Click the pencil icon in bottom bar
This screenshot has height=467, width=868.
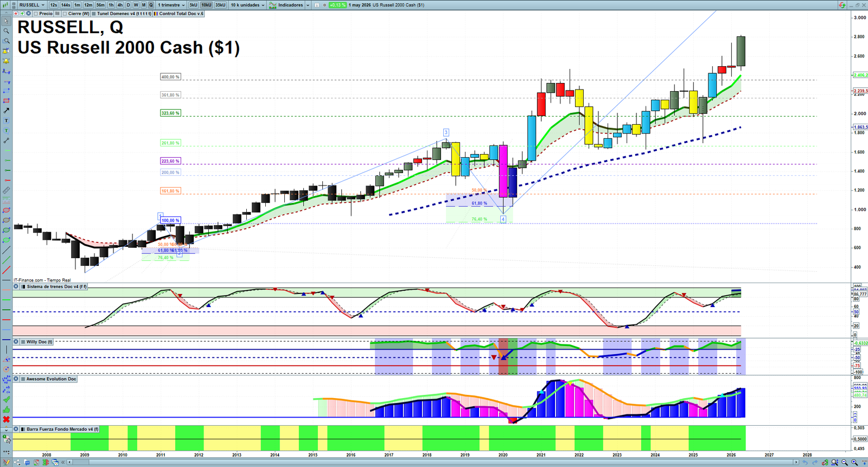click(7, 462)
